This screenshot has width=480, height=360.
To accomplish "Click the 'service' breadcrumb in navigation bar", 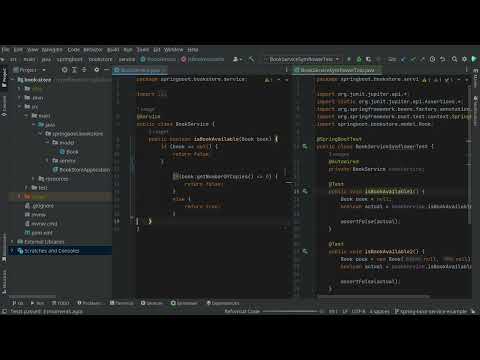I will point(127,59).
